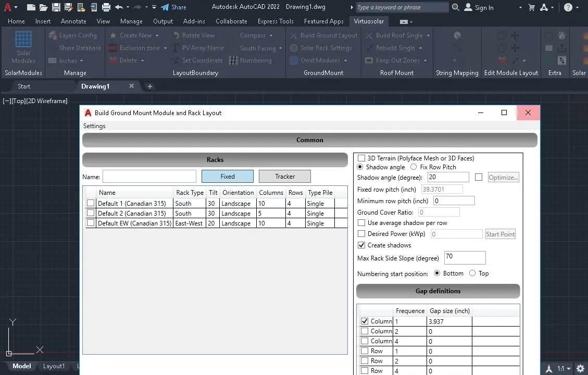Click the Tracker rack button
This screenshot has width=588, height=375.
tap(284, 176)
